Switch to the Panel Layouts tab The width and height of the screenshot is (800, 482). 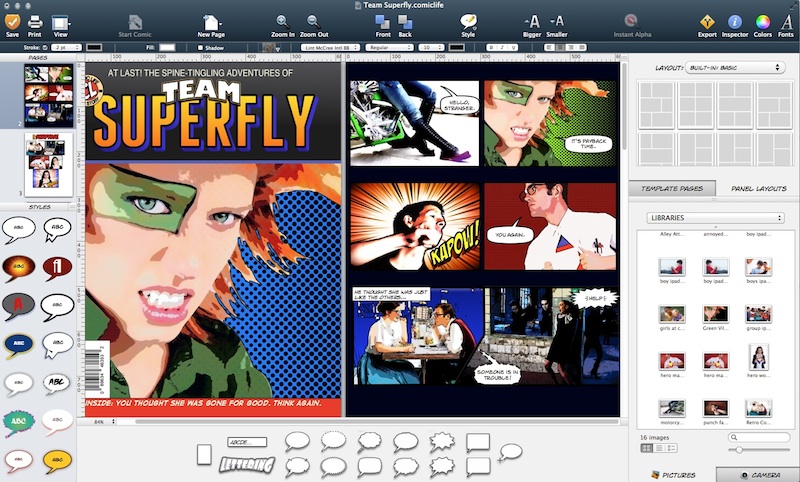(757, 188)
